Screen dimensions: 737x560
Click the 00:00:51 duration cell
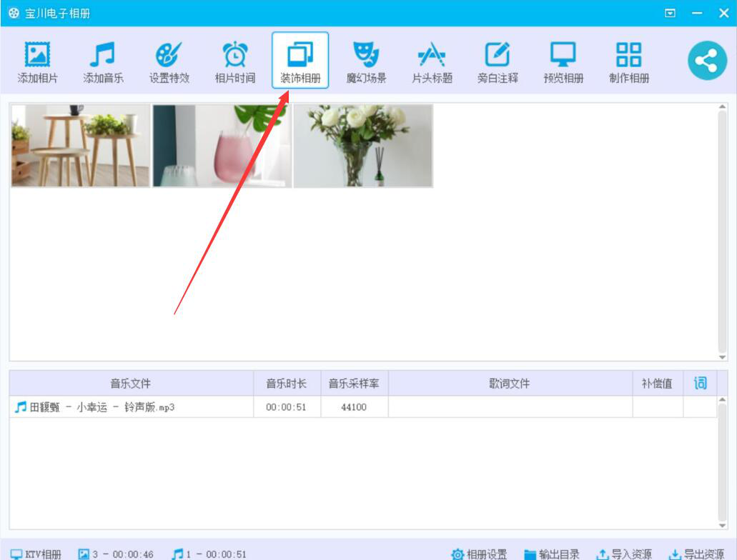click(287, 407)
